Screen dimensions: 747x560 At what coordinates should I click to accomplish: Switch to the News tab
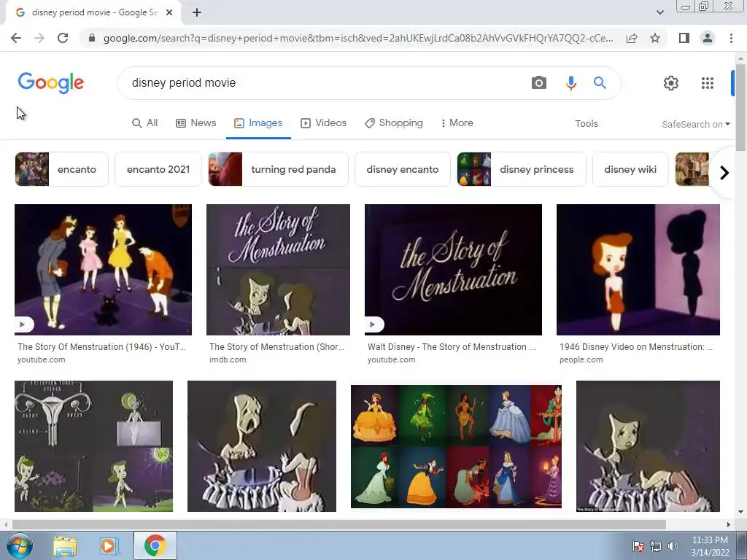[x=196, y=122]
